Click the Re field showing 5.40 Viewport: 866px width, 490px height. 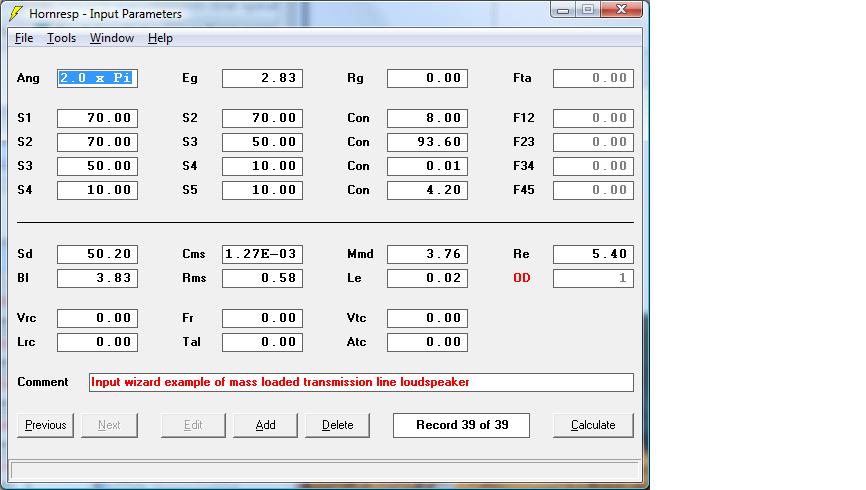593,254
